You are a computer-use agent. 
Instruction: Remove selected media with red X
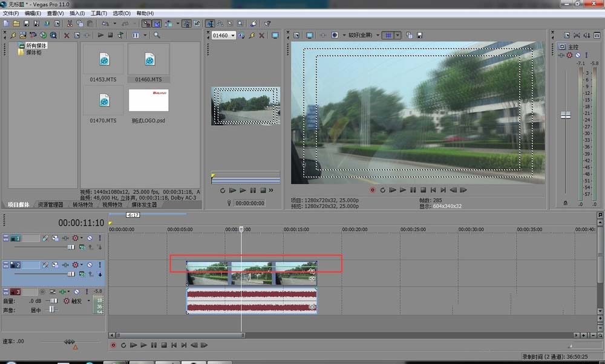pyautogui.click(x=67, y=35)
